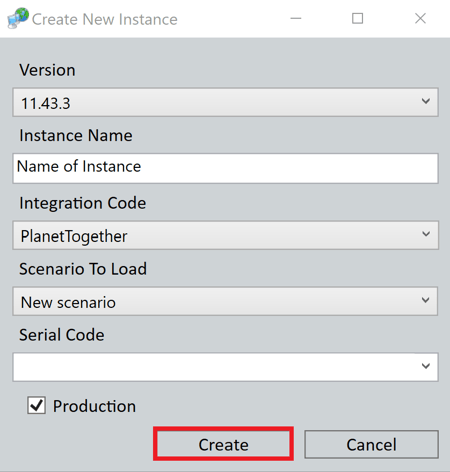Image resolution: width=450 pixels, height=472 pixels.
Task: Open the Version dropdown showing 11.43.3
Action: coord(225,102)
